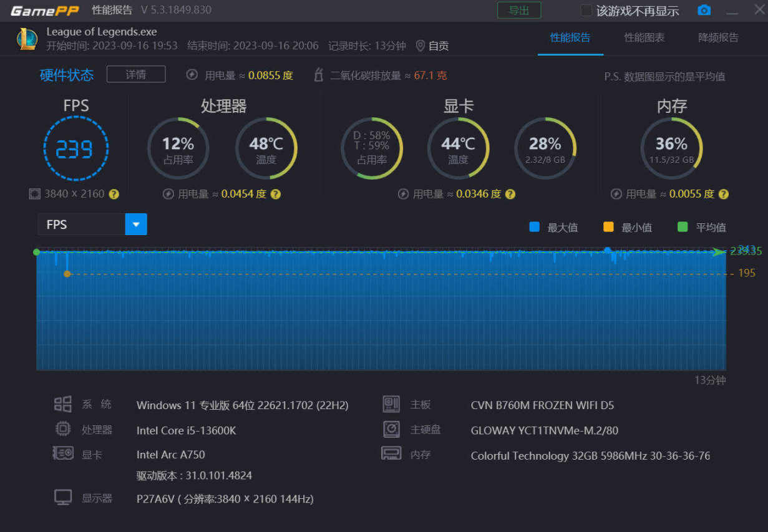The width and height of the screenshot is (768, 532).
Task: Click the memory power usage bolt icon
Action: pos(616,194)
